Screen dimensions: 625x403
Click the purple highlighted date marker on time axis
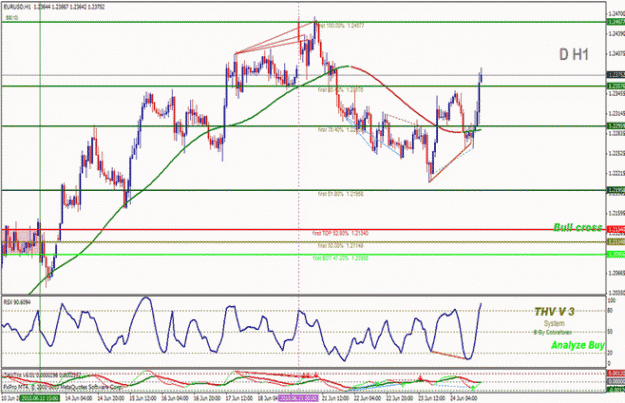tap(299, 398)
